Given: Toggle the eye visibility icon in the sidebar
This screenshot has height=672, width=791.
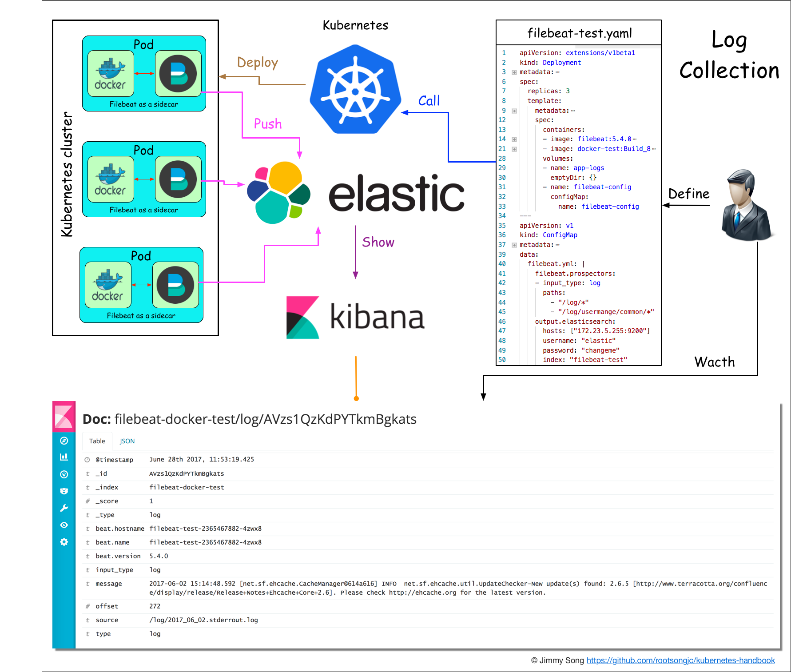Looking at the screenshot, I should (x=64, y=525).
